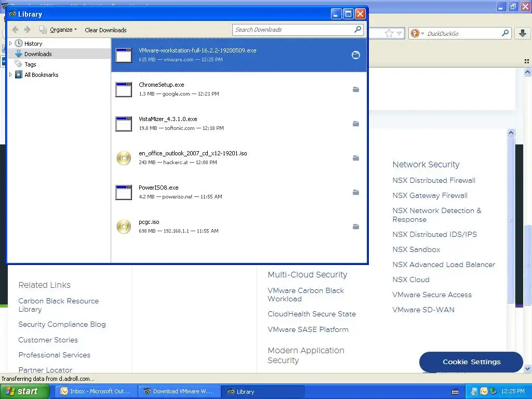Open NSX Sandbox link

(416, 249)
